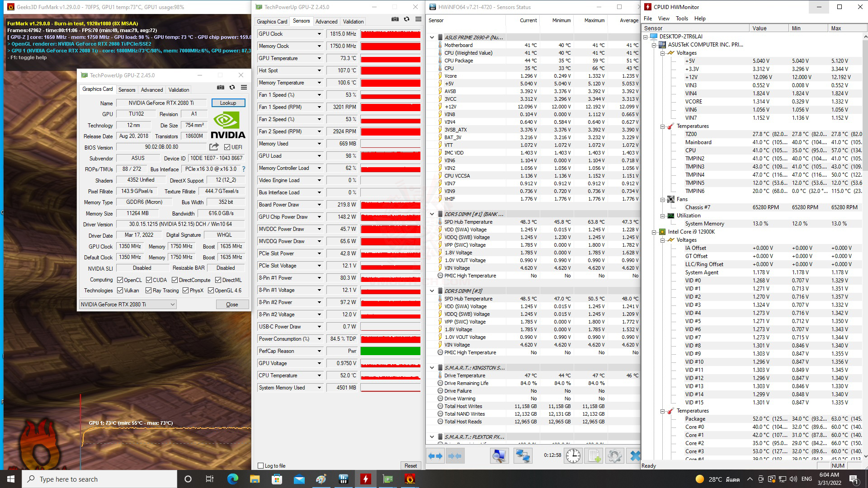
Task: Toggle the Ray Tracing checkbox
Action: 148,291
